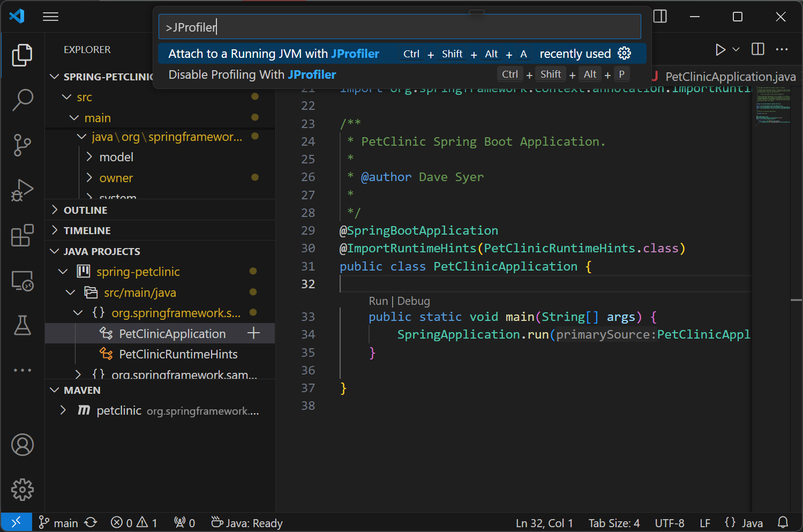This screenshot has height=532, width=803.
Task: Open the Testing beaker view
Action: point(22,325)
